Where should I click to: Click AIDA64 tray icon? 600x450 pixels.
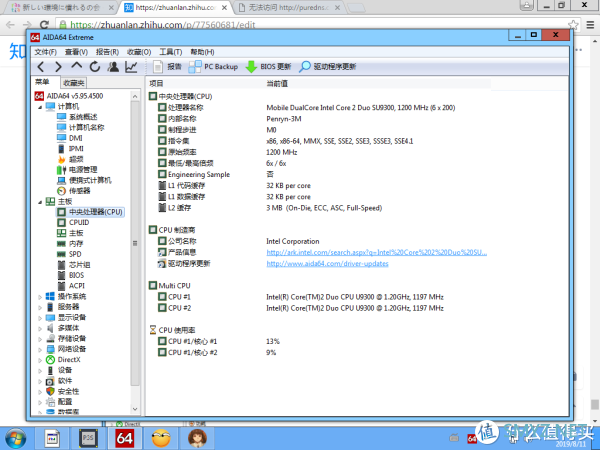(472, 439)
